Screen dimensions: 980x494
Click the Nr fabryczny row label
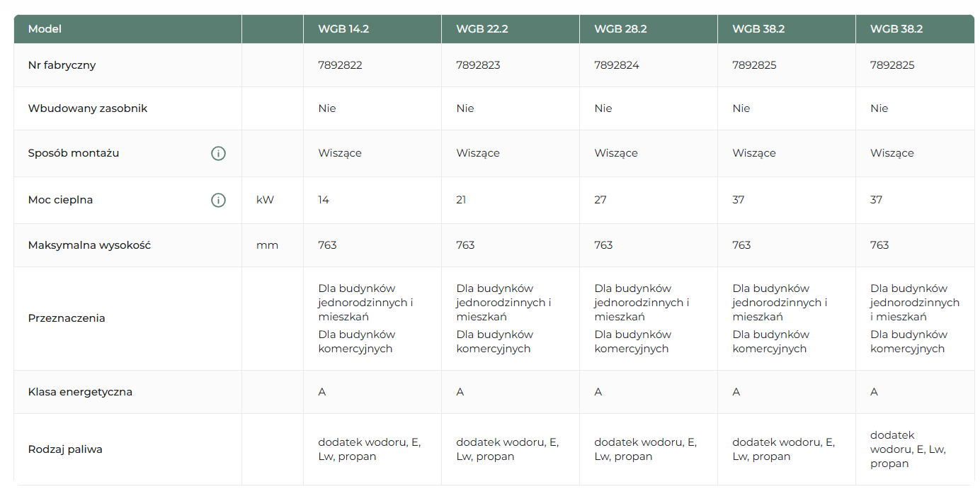[62, 65]
